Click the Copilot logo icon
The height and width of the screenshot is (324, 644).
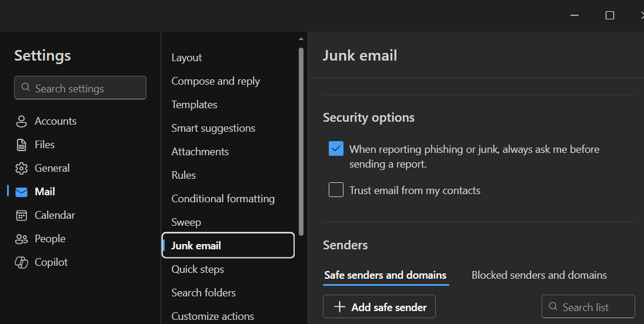point(21,262)
